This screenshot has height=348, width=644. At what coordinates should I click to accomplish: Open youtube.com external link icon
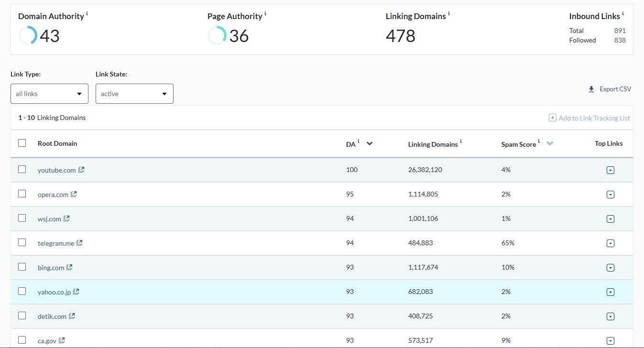(x=81, y=170)
